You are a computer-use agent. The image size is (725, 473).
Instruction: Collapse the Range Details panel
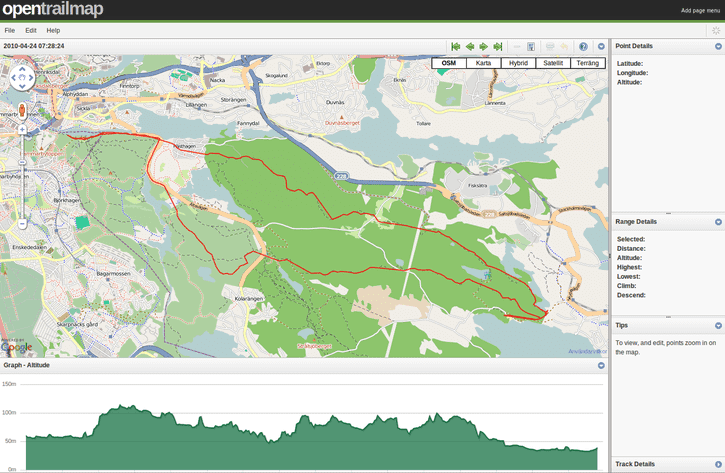tap(718, 222)
